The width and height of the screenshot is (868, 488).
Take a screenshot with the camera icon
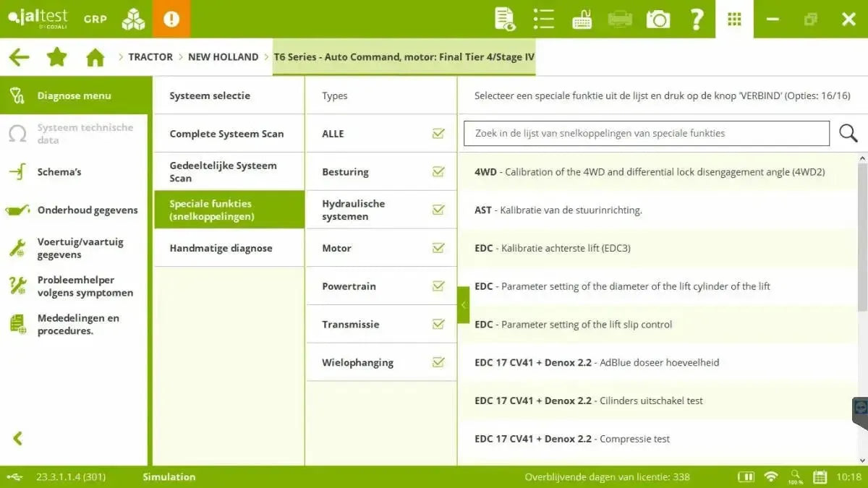coord(658,19)
